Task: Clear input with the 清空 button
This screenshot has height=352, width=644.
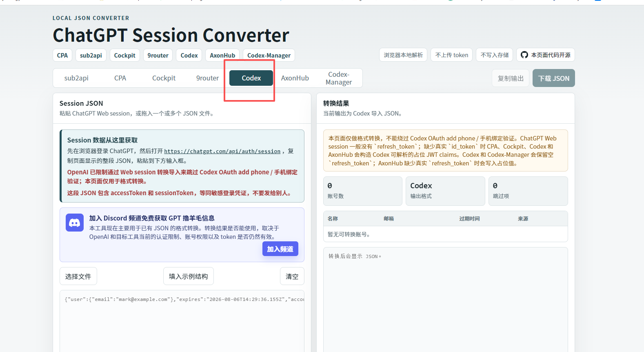Action: (x=292, y=276)
